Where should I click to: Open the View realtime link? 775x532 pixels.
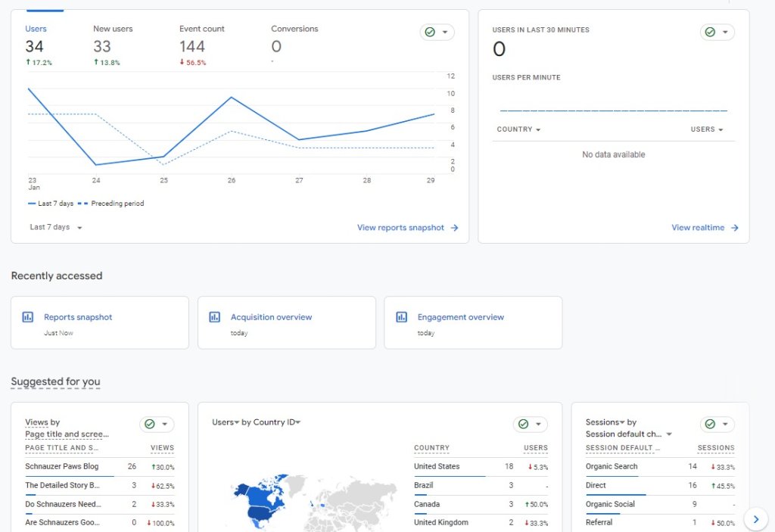click(705, 228)
